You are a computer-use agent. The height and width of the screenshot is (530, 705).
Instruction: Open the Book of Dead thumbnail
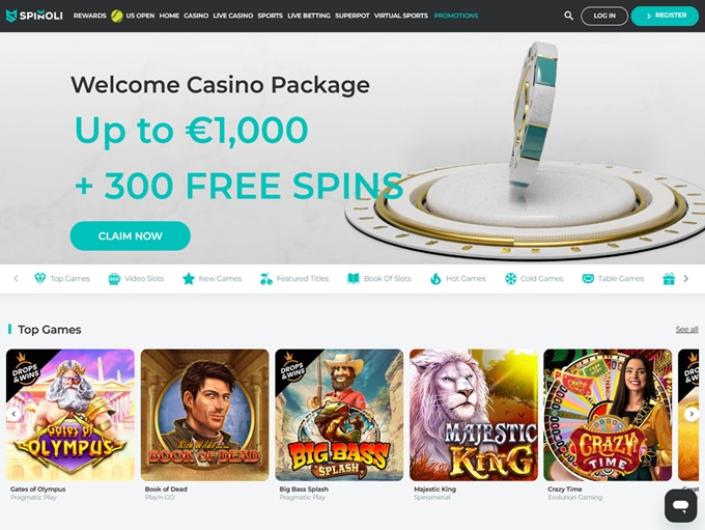tap(205, 415)
